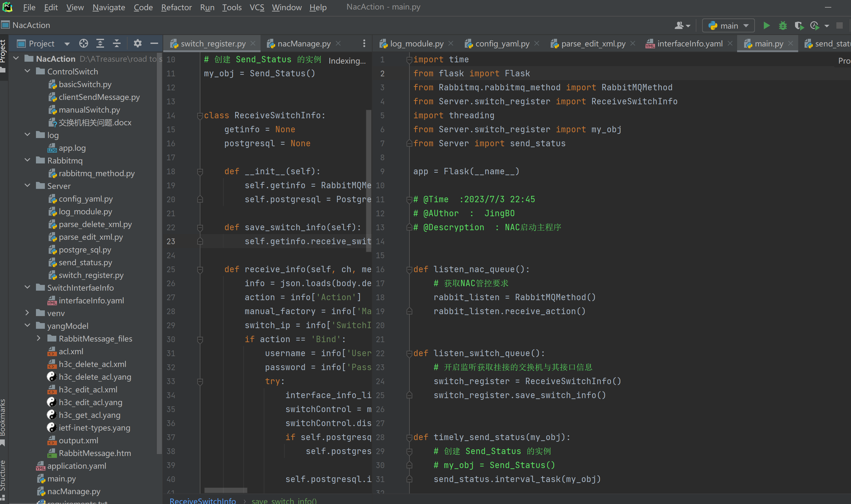This screenshot has height=504, width=851.
Task: Collapse the Rabbitmq folder
Action: coord(27,160)
